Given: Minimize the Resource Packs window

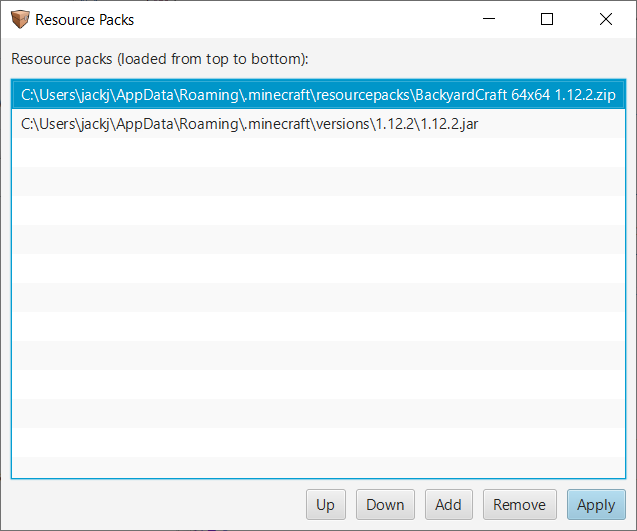Looking at the screenshot, I should point(489,19).
